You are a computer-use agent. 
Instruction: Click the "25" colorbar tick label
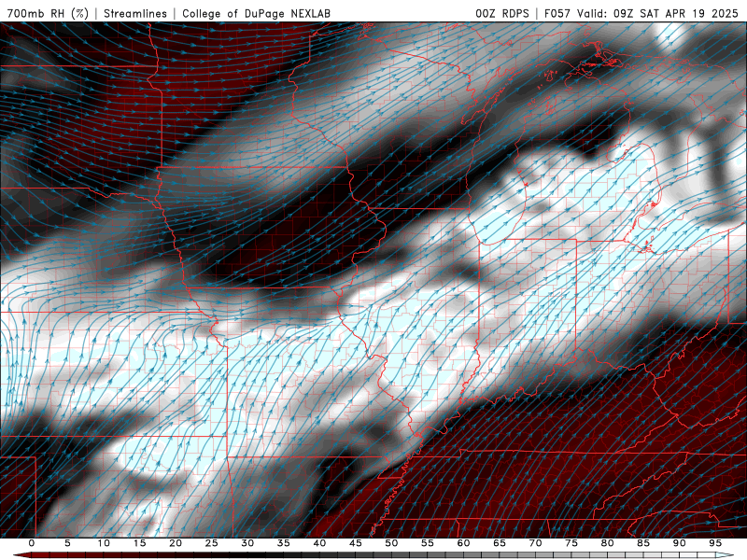pos(212,543)
